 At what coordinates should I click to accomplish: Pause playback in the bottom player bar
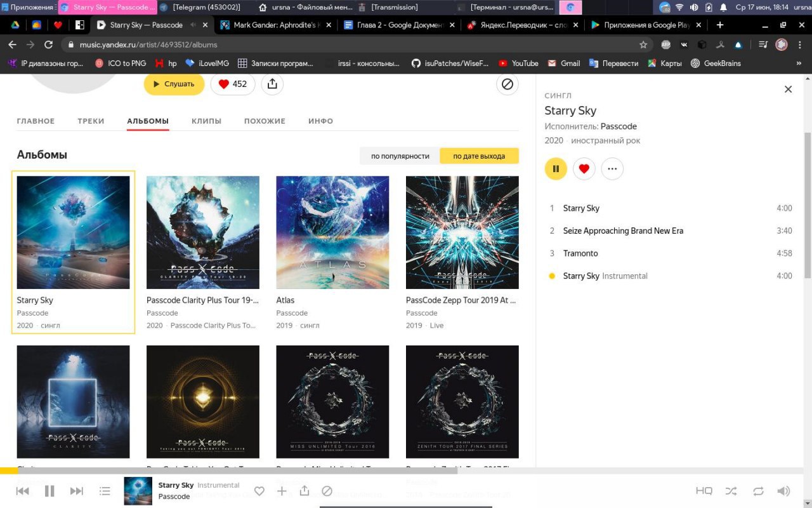point(49,491)
